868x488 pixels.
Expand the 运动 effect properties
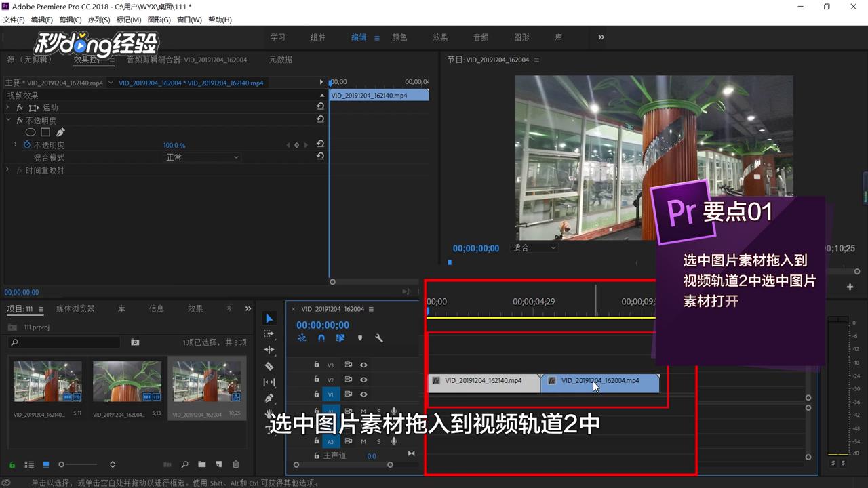pos(8,107)
